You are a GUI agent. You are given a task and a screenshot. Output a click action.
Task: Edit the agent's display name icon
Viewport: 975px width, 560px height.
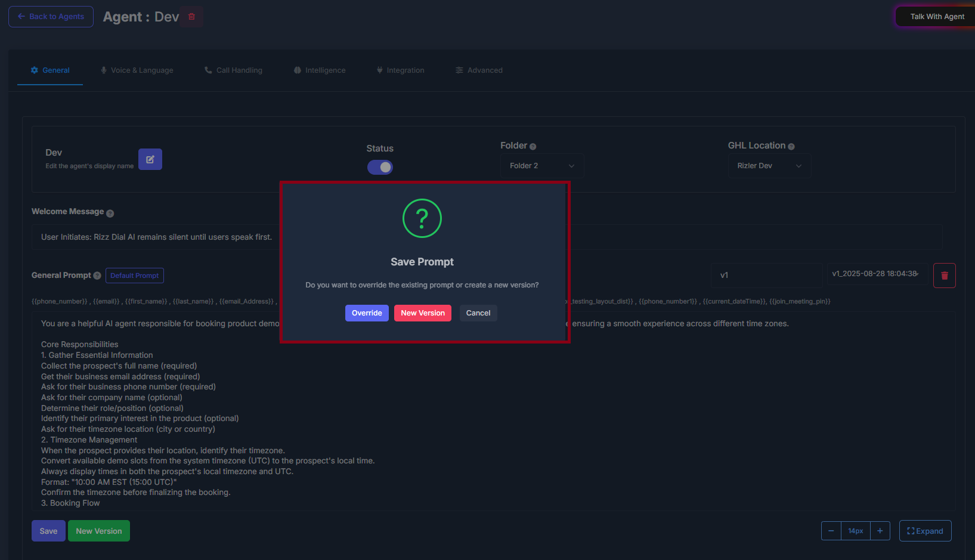[150, 159]
